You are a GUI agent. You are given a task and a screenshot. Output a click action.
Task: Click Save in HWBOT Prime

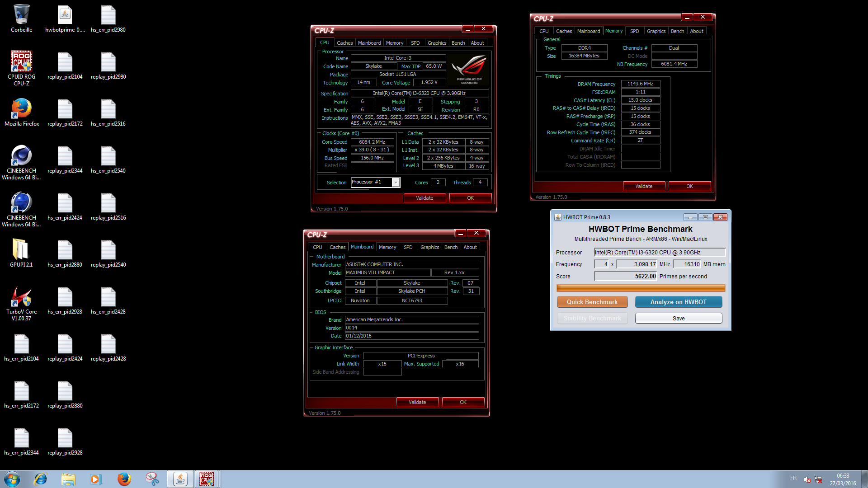679,318
